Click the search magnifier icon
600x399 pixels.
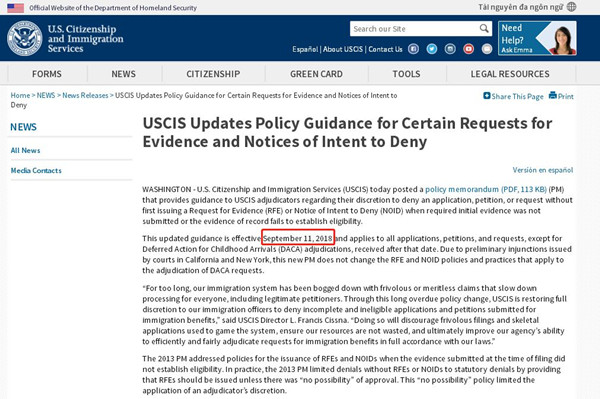[484, 29]
